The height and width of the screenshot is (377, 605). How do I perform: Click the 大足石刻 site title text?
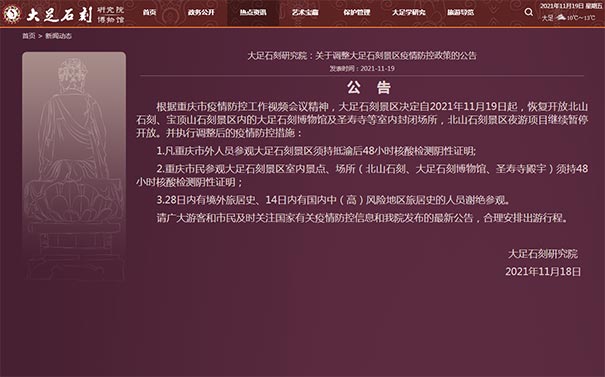[x=59, y=14]
